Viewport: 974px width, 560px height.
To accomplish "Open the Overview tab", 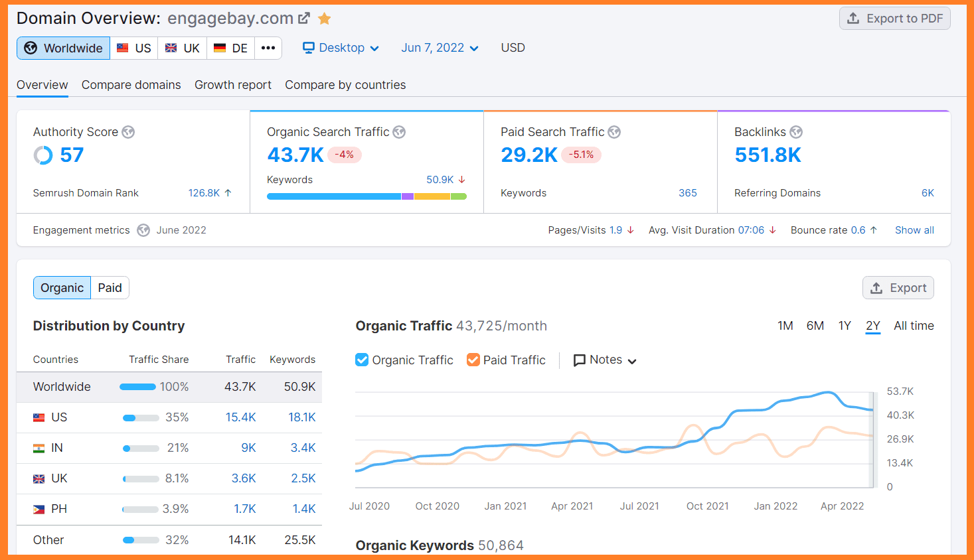I will coord(42,85).
